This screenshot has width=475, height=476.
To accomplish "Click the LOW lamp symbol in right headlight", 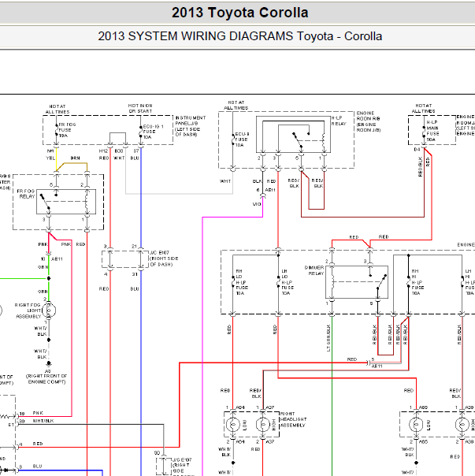I will (x=233, y=424).
